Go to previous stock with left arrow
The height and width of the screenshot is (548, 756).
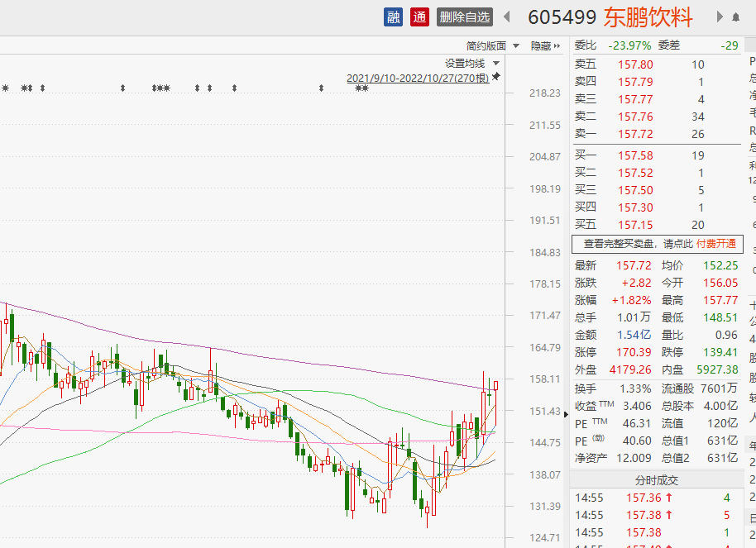[507, 17]
